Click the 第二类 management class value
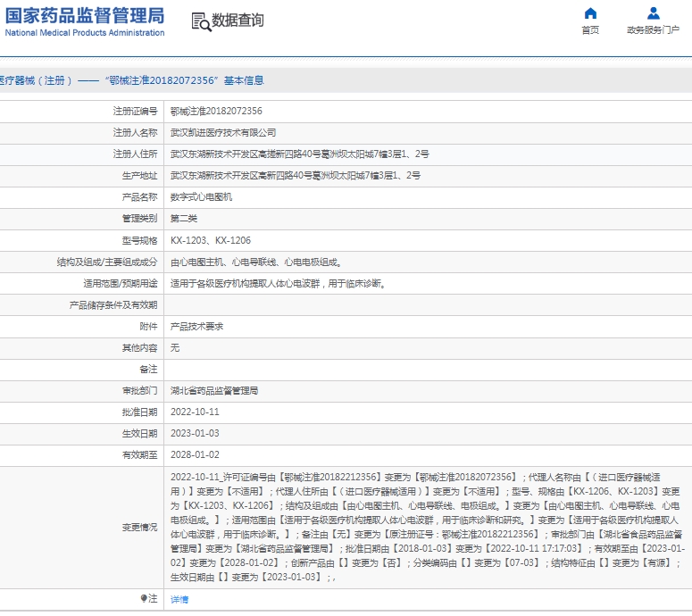The image size is (692, 616). (184, 219)
